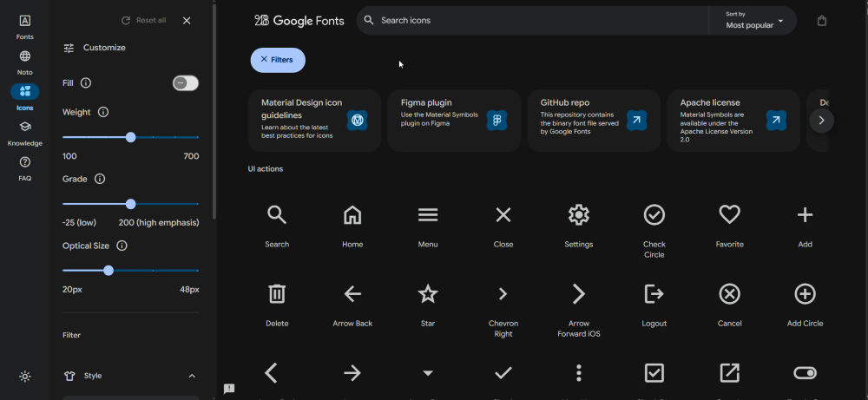The width and height of the screenshot is (868, 400).
Task: Click the Weight slider handle
Action: tap(131, 137)
